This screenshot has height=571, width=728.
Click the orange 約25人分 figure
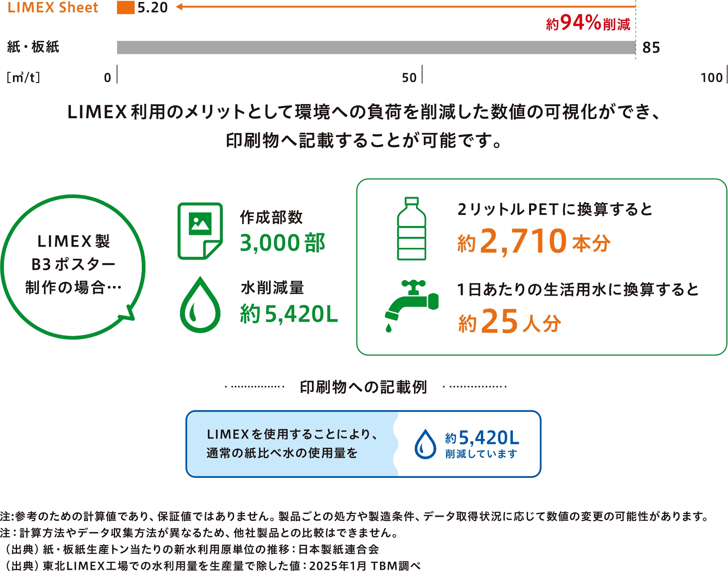tap(510, 322)
